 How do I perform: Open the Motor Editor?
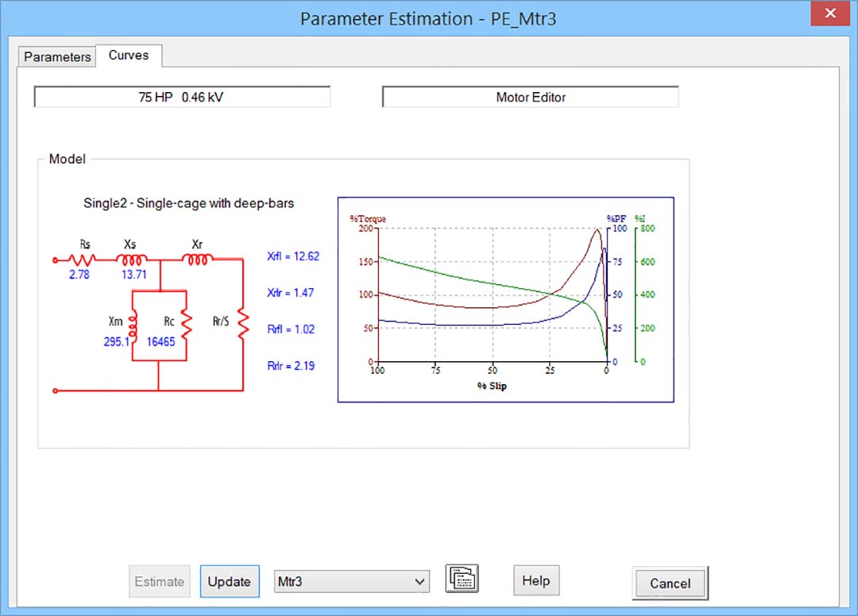coord(530,97)
